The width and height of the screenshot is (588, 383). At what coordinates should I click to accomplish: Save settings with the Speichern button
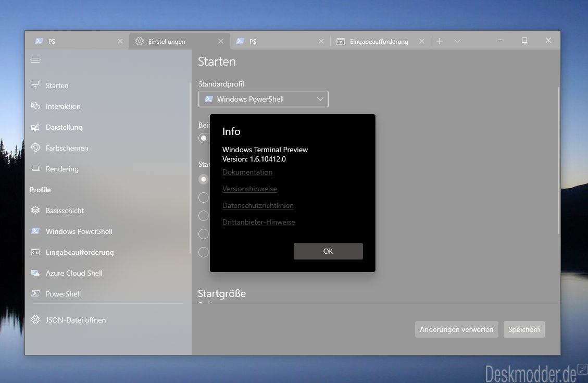point(524,329)
